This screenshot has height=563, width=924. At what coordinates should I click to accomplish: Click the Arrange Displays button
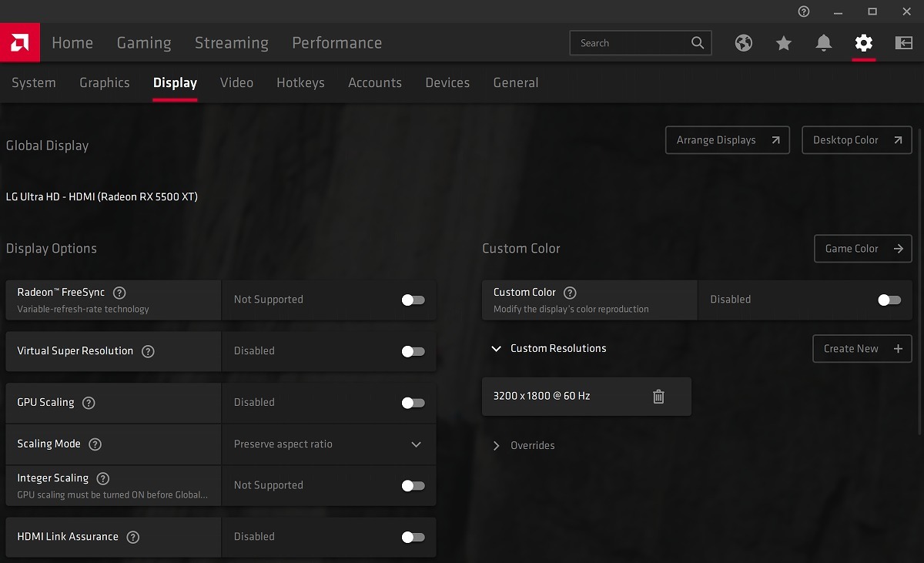click(728, 140)
